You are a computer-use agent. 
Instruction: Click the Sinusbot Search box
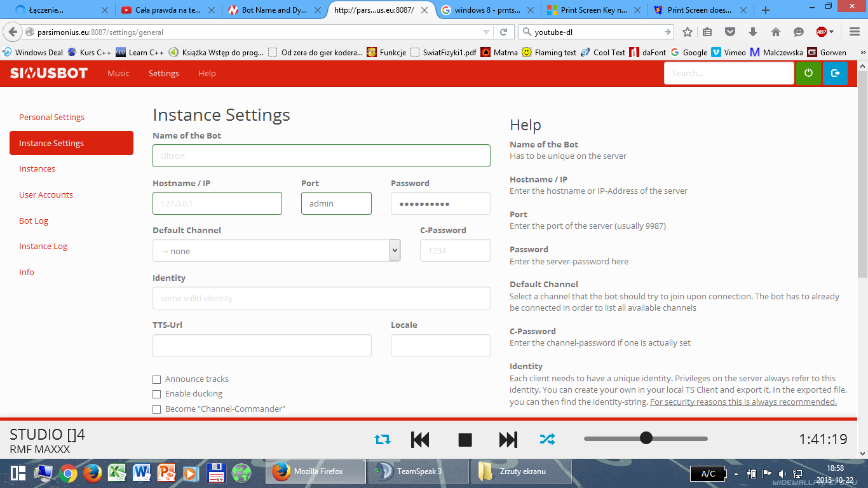729,73
